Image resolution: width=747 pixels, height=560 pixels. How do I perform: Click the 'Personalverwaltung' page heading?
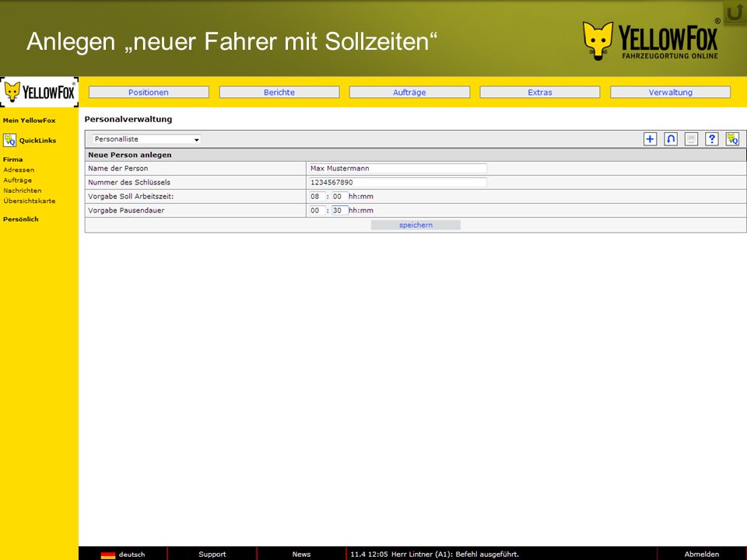point(128,120)
